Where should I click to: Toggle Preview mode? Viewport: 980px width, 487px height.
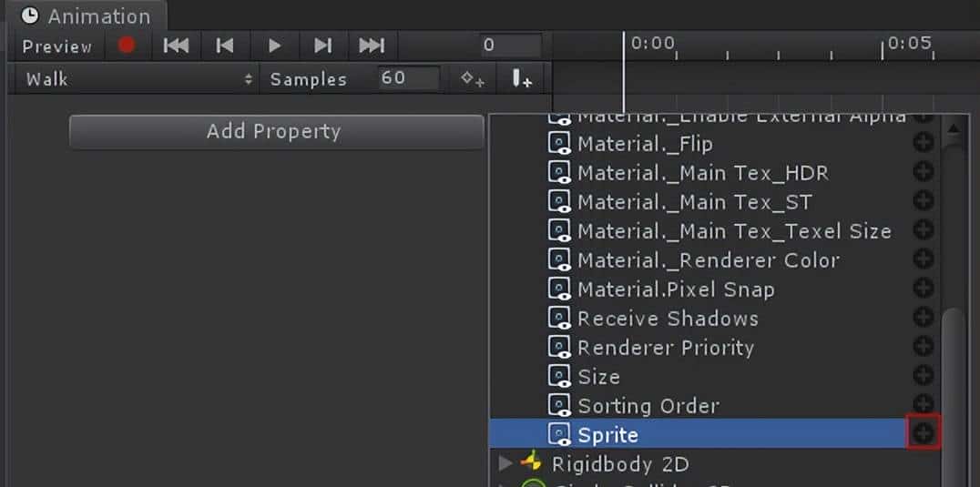coord(56,46)
